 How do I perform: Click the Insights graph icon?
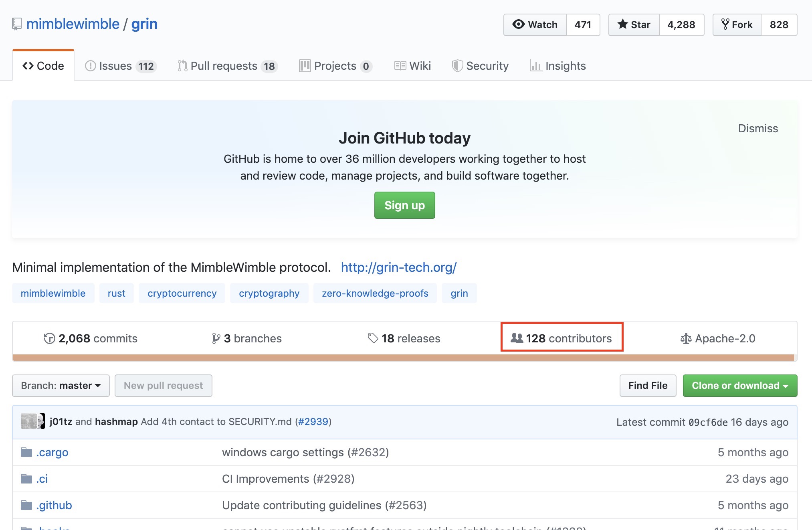pyautogui.click(x=536, y=66)
